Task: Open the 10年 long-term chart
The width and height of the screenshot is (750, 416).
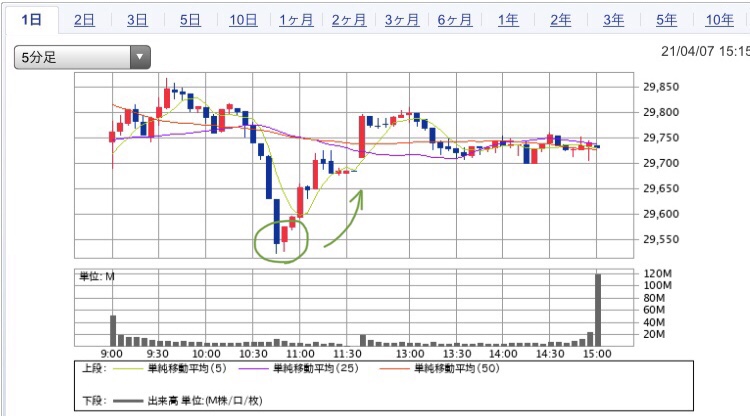Action: pos(719,20)
